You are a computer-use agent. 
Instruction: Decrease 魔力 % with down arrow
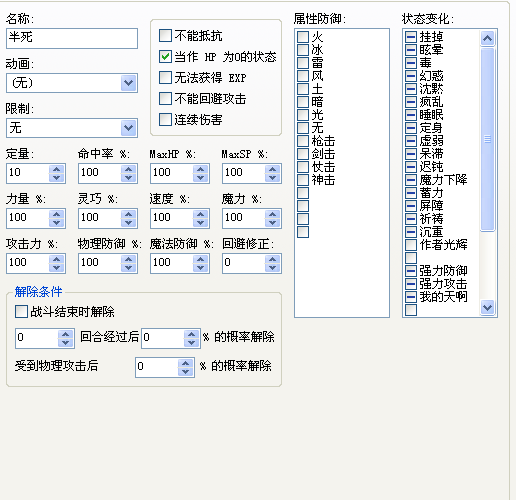click(273, 223)
